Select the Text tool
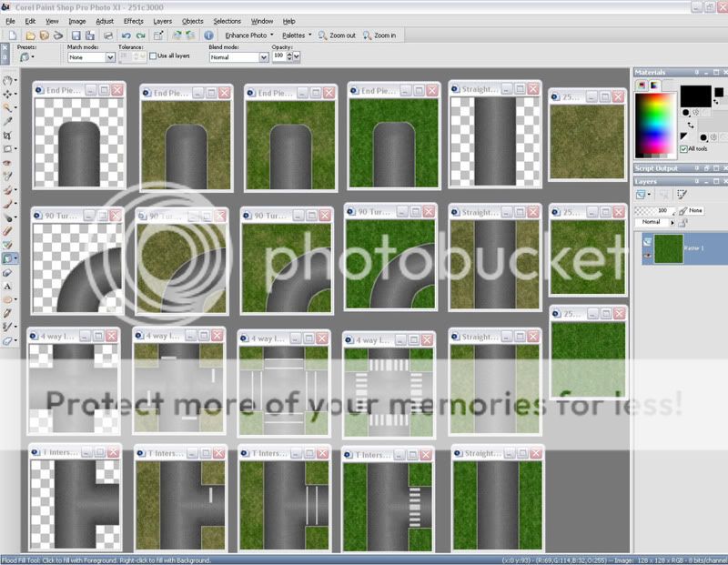Image resolution: width=728 pixels, height=565 pixels. [8, 286]
